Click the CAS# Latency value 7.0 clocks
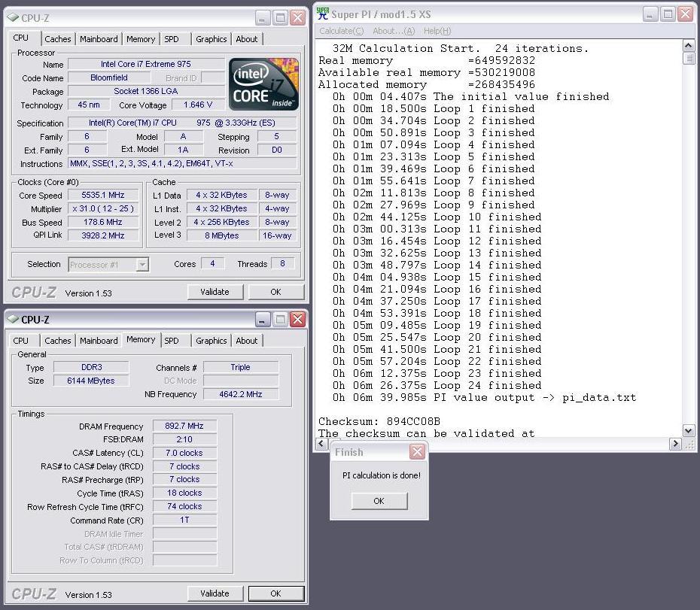 pyautogui.click(x=184, y=453)
